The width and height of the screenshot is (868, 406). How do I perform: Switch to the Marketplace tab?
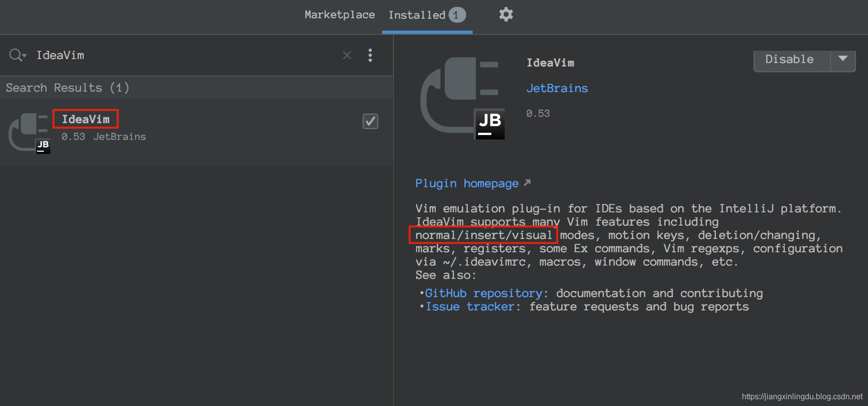tap(340, 15)
